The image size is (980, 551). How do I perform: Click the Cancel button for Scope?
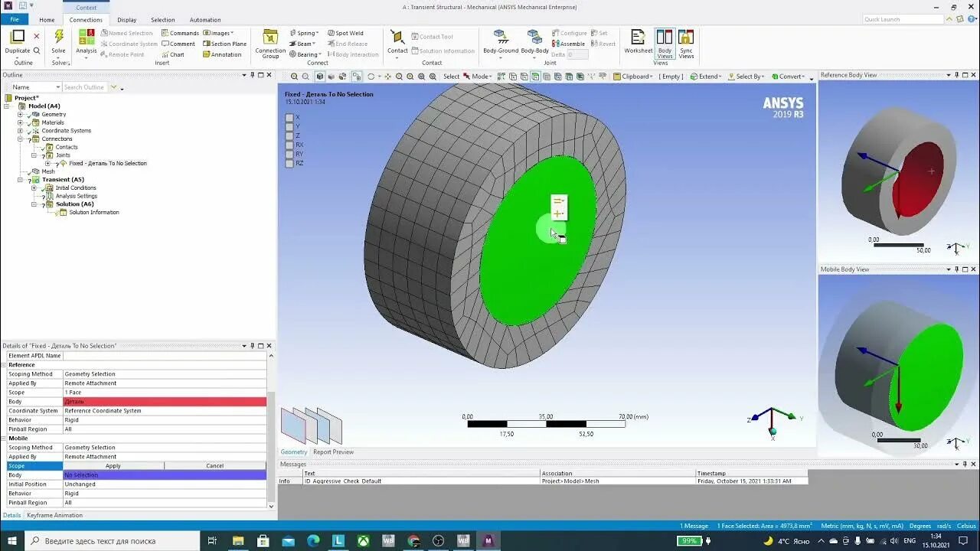pyautogui.click(x=215, y=466)
